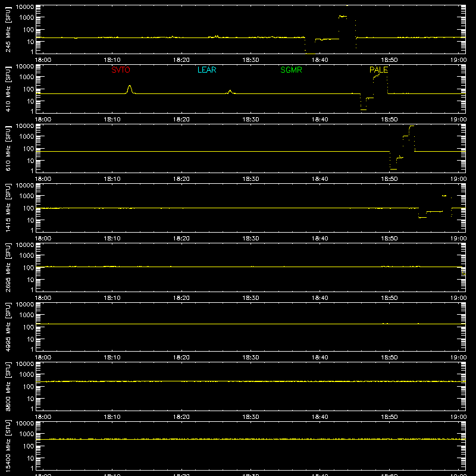
Task: Click the small 410 MHz bump near 18:27
Action: point(230,91)
